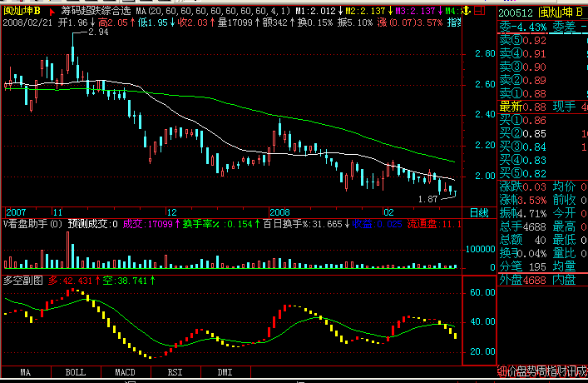Click the M3:2.137 moving average value
The image size is (588, 383).
click(415, 12)
